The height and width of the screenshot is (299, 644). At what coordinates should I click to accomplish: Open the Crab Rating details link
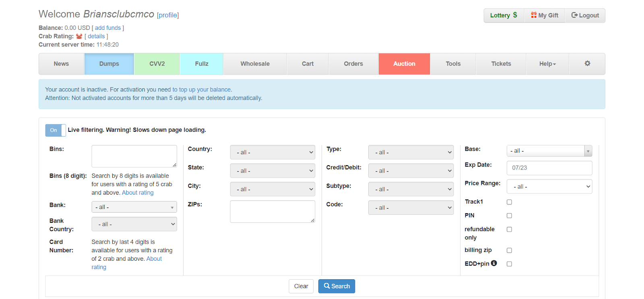coord(96,36)
